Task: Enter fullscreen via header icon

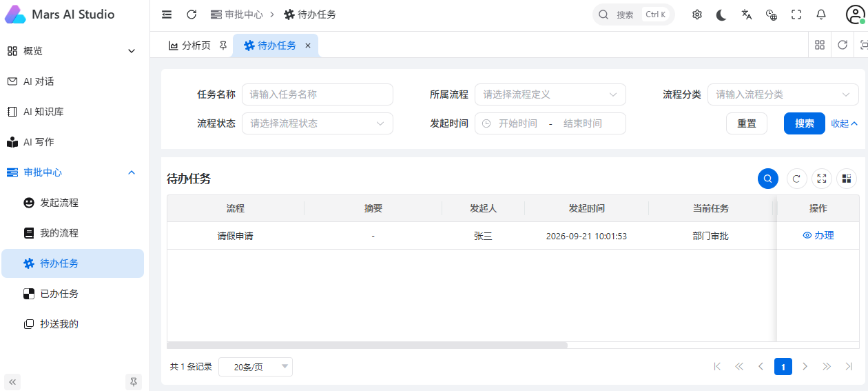Action: click(x=796, y=14)
